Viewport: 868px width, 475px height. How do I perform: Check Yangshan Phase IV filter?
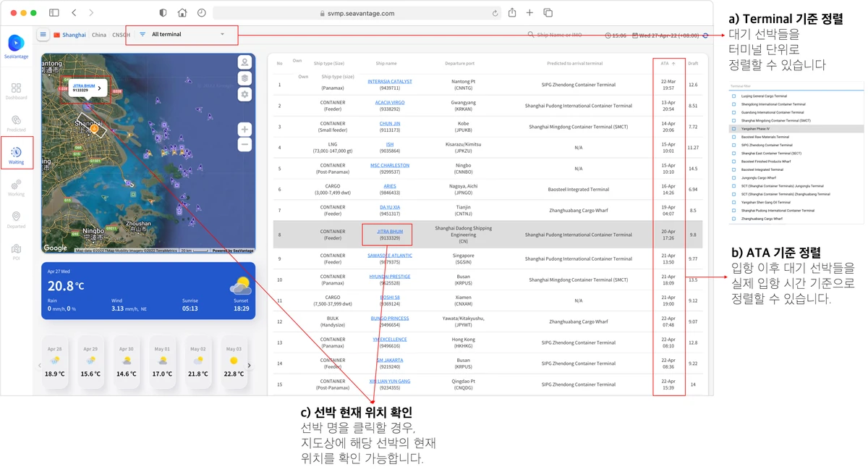(734, 129)
